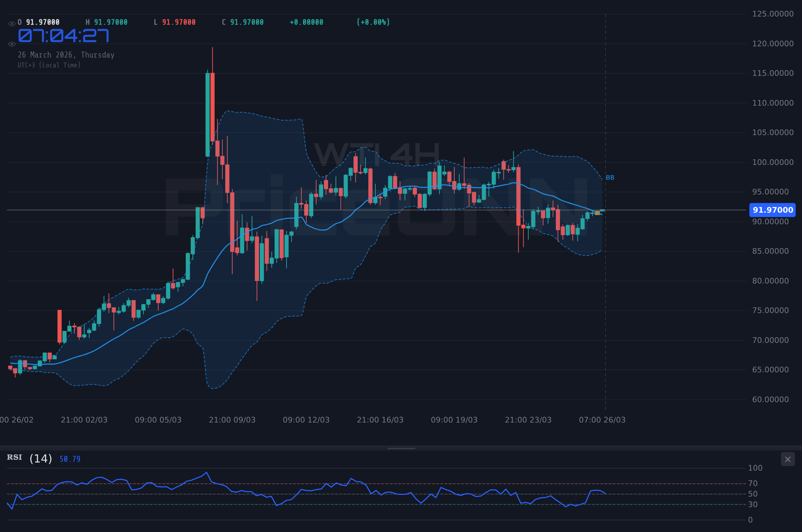Expand the 21:00 23/03 time axis label
The height and width of the screenshot is (532, 802).
529,420
